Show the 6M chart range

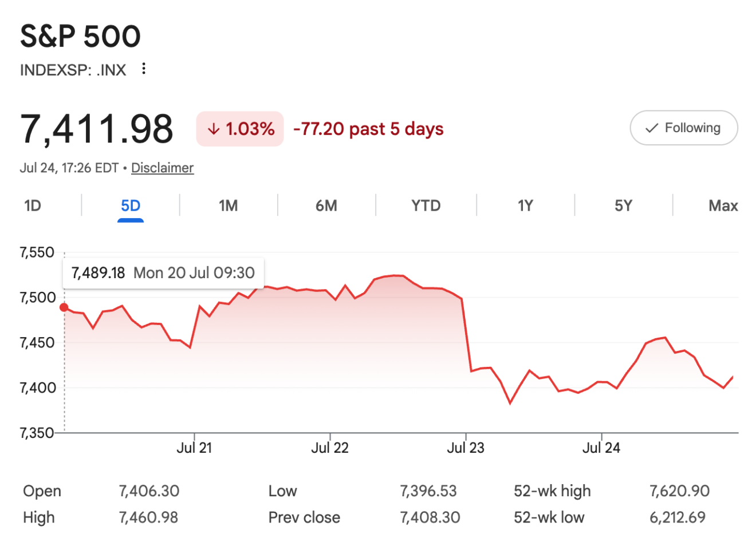(x=326, y=205)
